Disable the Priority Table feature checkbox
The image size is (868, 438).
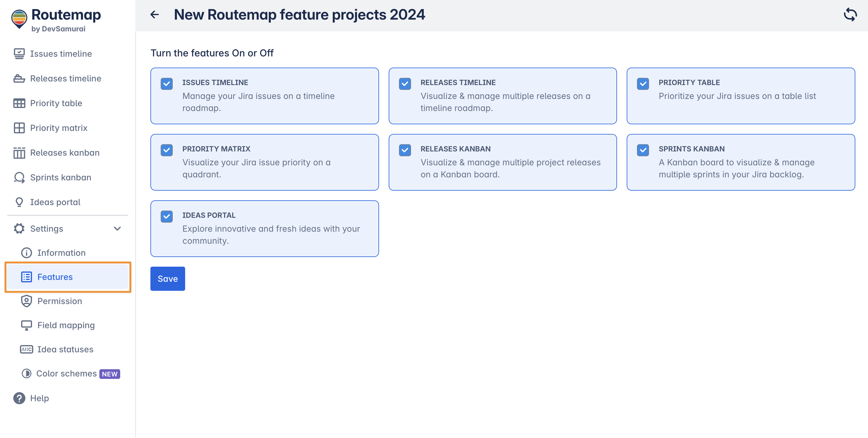(643, 84)
